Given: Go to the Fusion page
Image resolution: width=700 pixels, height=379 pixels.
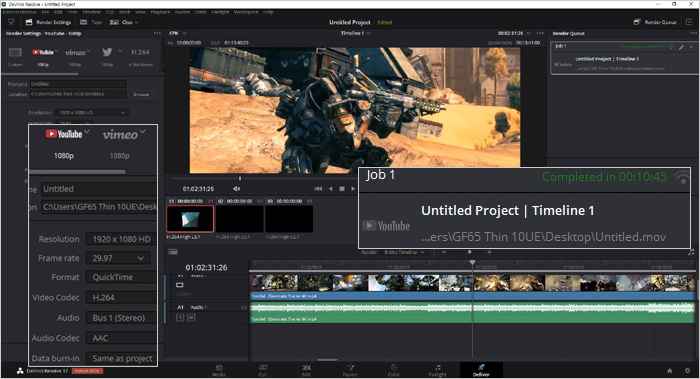Looking at the screenshot, I should 350,370.
